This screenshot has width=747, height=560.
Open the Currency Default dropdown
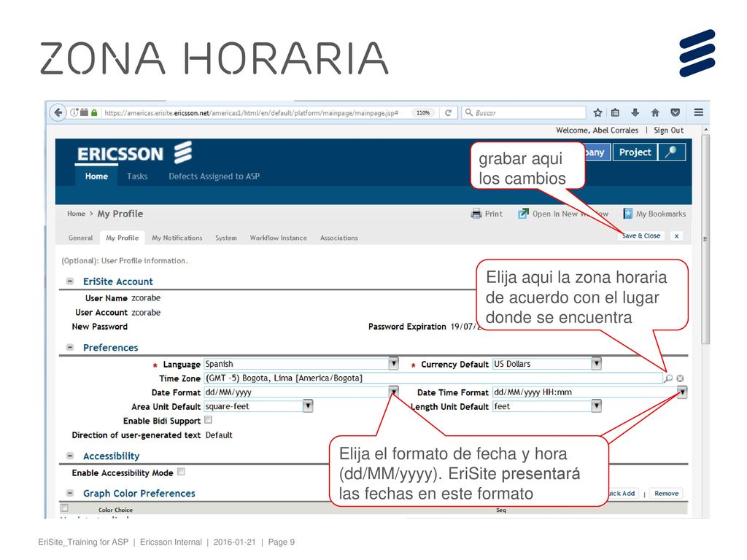click(x=597, y=364)
